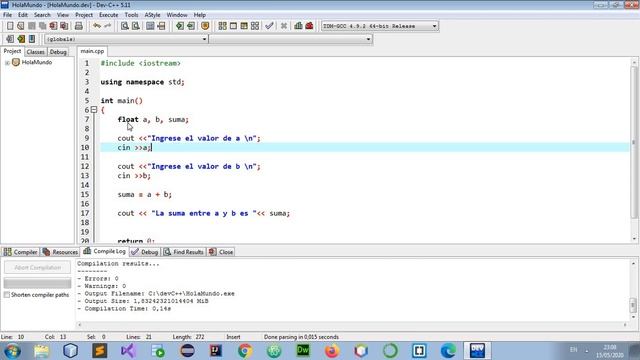The height and width of the screenshot is (360, 640).
Task: Click the Compile and Run icon
Action: pyautogui.click(x=244, y=26)
